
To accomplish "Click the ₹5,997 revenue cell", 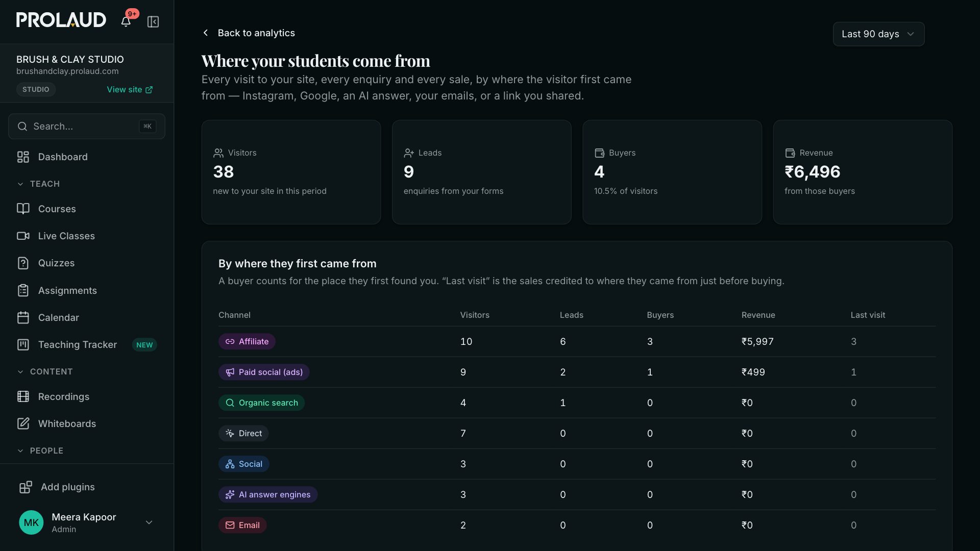I will pyautogui.click(x=757, y=341).
